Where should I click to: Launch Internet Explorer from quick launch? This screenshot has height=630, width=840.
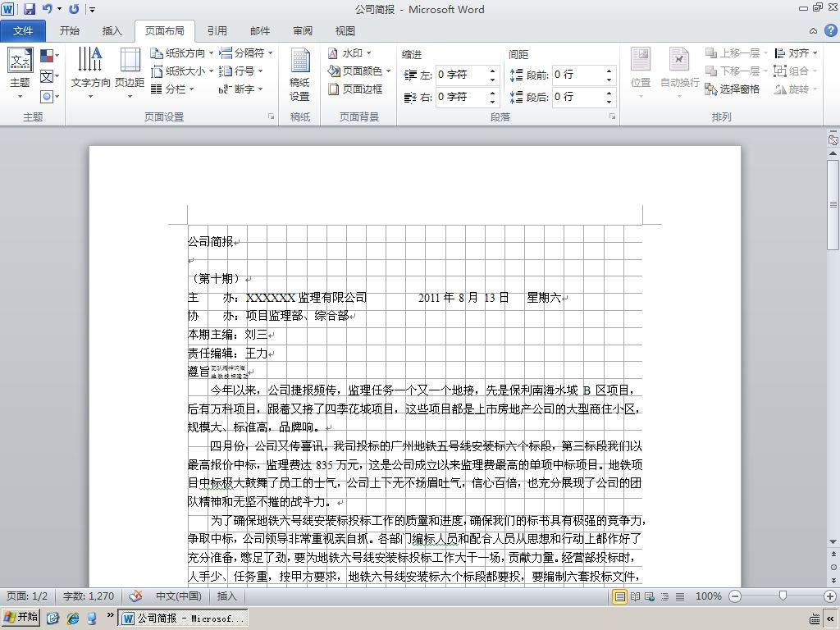(72, 619)
